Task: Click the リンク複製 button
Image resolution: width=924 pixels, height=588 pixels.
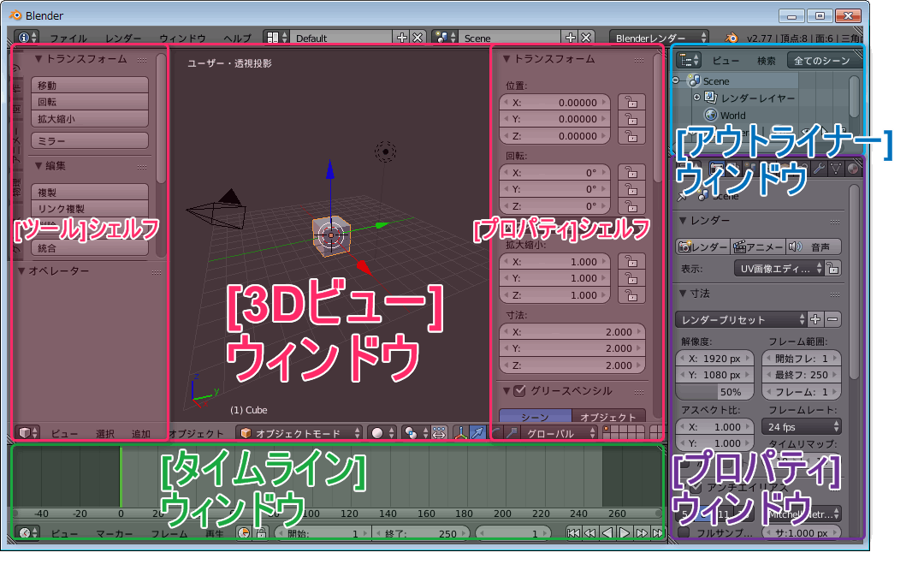Action: [x=90, y=209]
